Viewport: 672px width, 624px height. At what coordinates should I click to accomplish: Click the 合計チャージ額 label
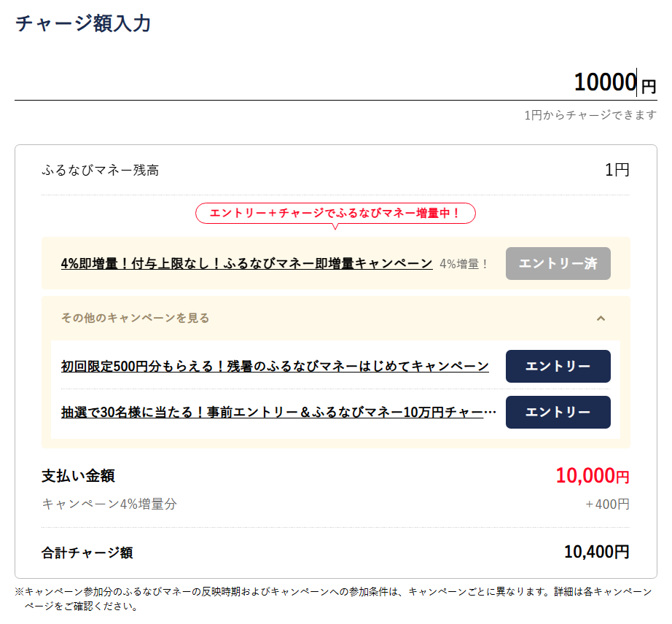[x=87, y=553]
